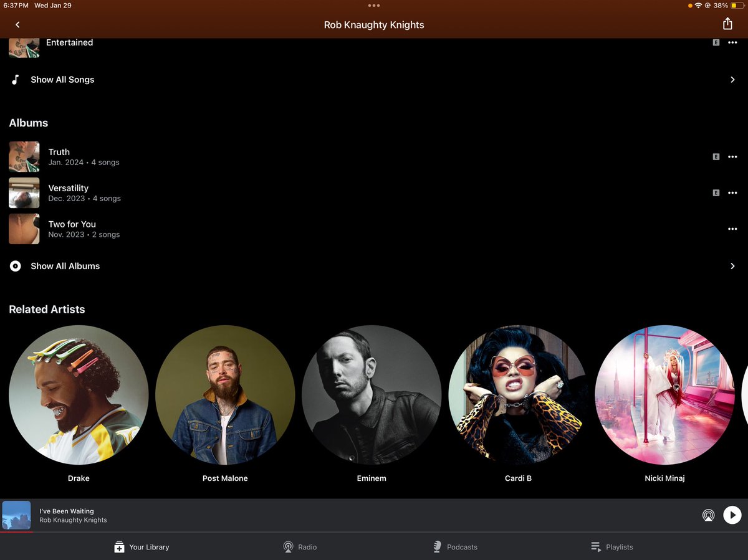Open AirPlay output picker in mini player
Screen dimensions: 748x560
point(708,515)
